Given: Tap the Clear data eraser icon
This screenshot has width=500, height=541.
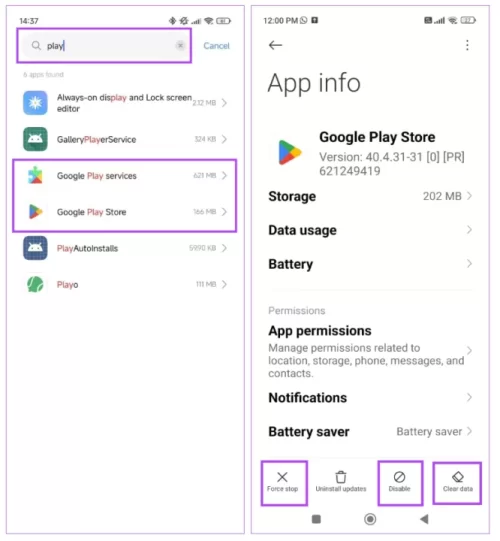Looking at the screenshot, I should (458, 477).
